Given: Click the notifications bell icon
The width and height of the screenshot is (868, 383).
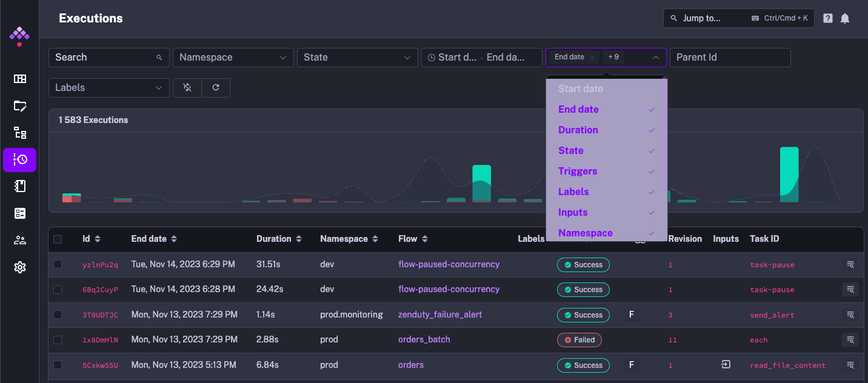Looking at the screenshot, I should click(845, 18).
